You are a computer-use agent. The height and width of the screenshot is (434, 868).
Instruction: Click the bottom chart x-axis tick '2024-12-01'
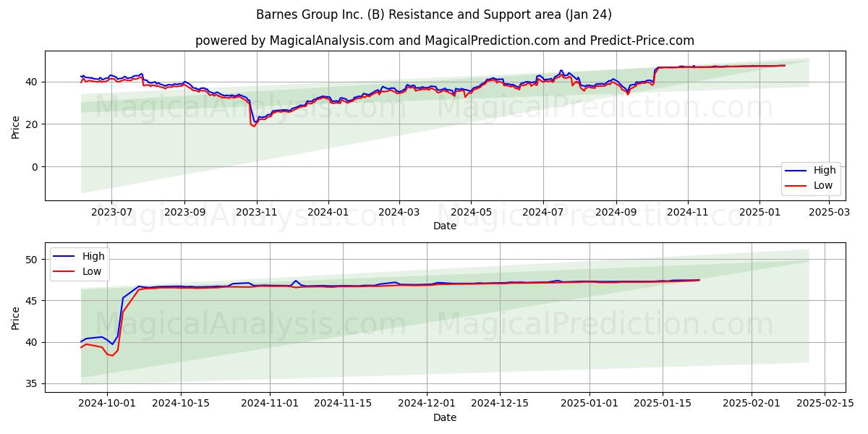coord(426,404)
